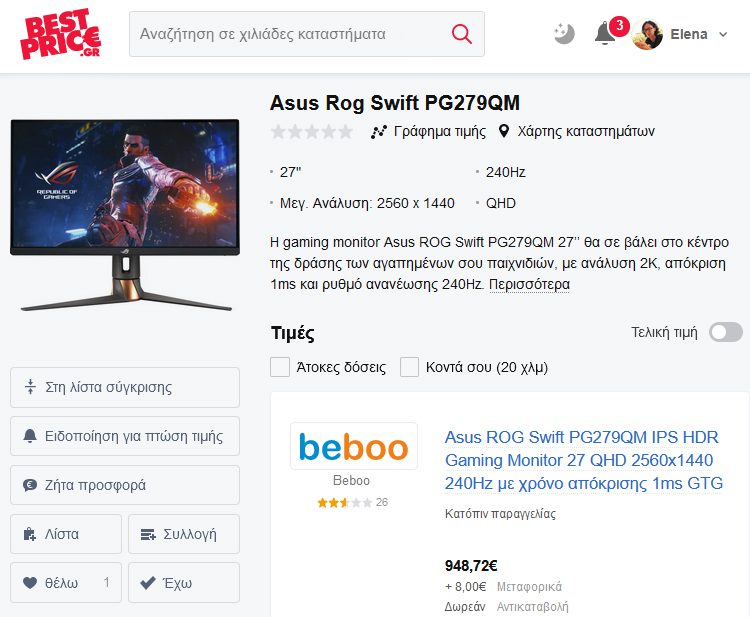This screenshot has height=617, width=750.
Task: Add to Συλλογή collection
Action: point(184,534)
